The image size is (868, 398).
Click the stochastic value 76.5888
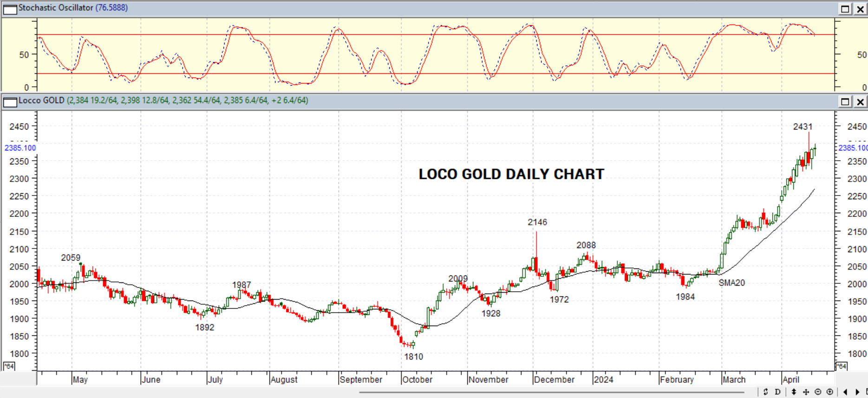tap(111, 7)
